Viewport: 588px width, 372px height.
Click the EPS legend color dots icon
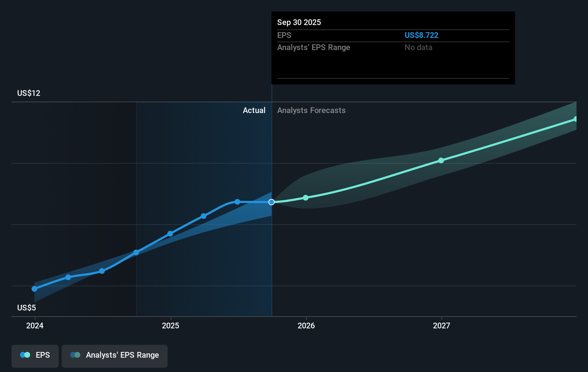25,355
